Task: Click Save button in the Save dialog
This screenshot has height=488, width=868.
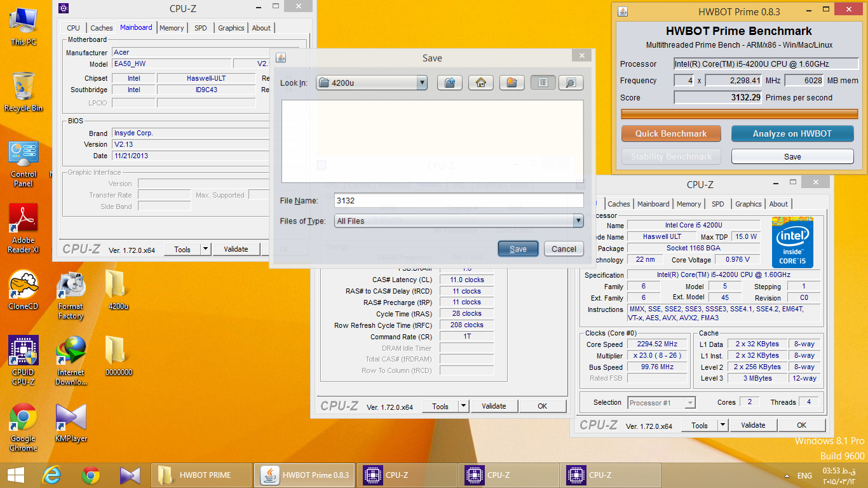Action: (518, 248)
